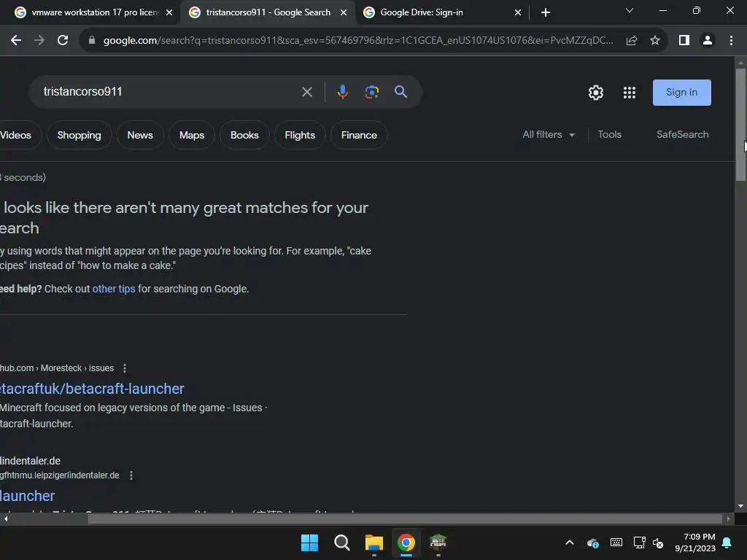Open more options for the Moresteck result
This screenshot has width=747, height=560.
coord(124,368)
